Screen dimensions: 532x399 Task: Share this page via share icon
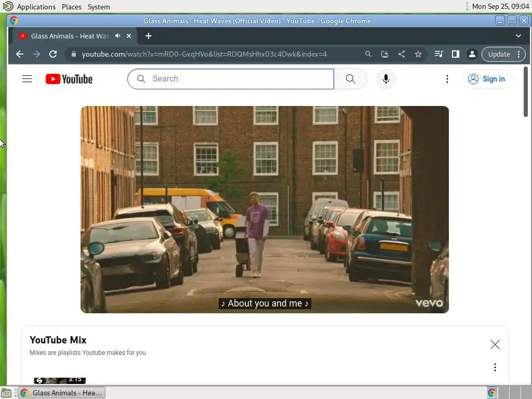click(x=402, y=54)
